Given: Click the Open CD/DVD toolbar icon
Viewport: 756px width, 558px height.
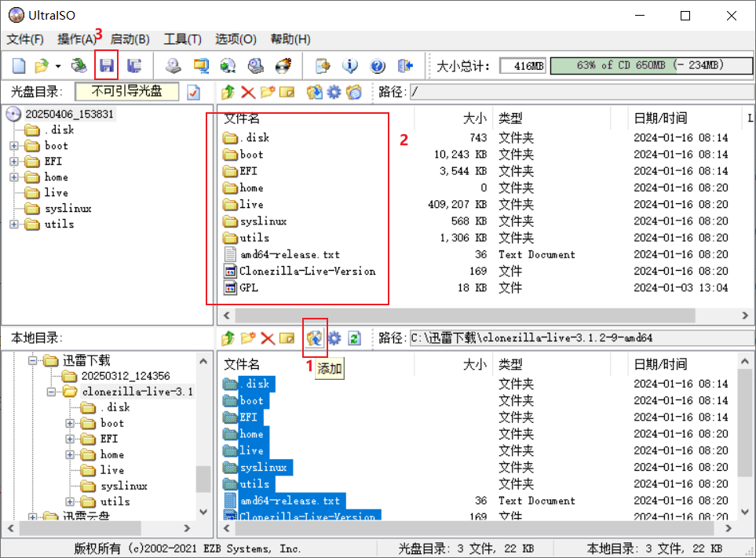Looking at the screenshot, I should [x=79, y=66].
